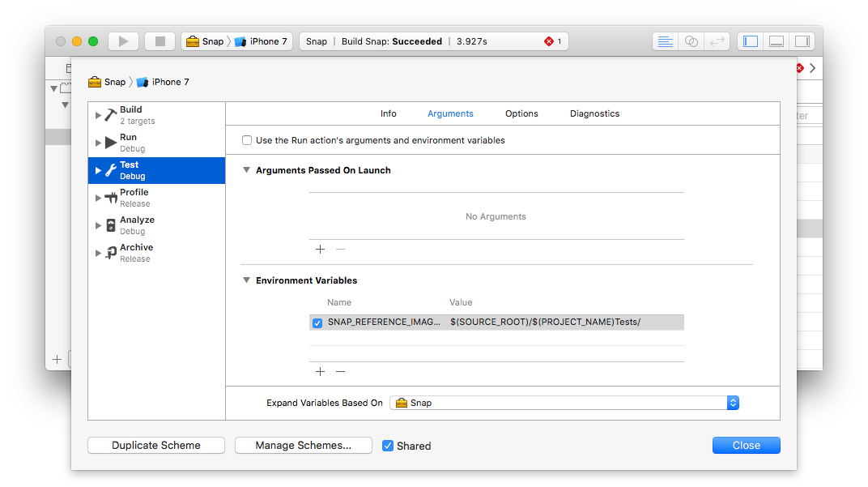Switch to the Diagnostics tab
Image resolution: width=868 pixels, height=487 pixels.
click(594, 113)
